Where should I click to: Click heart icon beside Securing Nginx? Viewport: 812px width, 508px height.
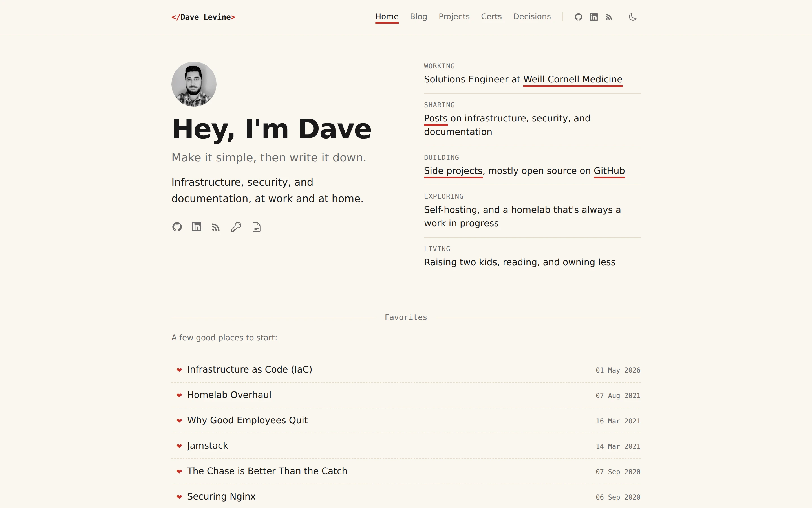point(179,497)
